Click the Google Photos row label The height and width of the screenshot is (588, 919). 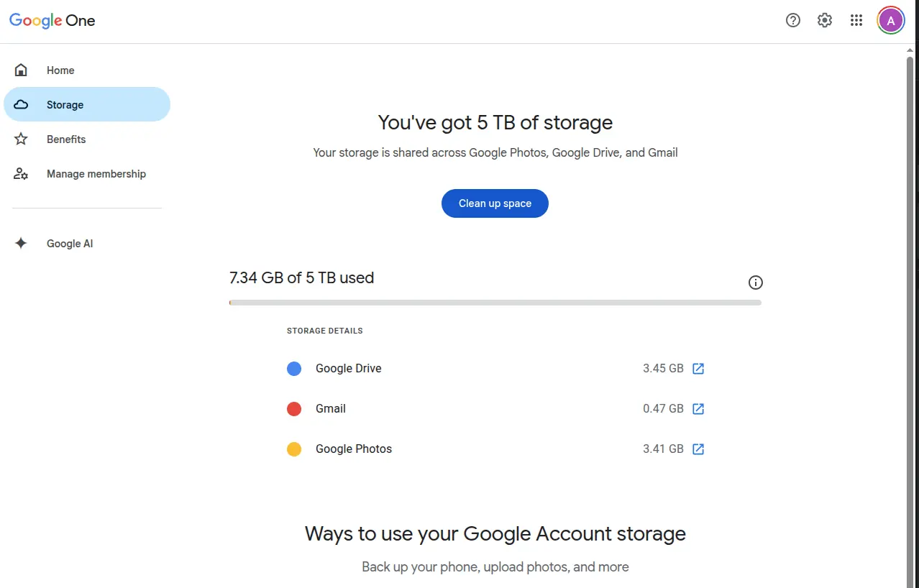point(354,449)
